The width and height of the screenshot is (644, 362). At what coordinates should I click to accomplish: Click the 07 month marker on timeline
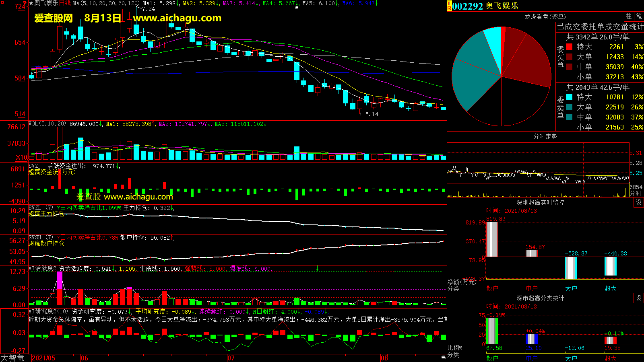pos(231,358)
